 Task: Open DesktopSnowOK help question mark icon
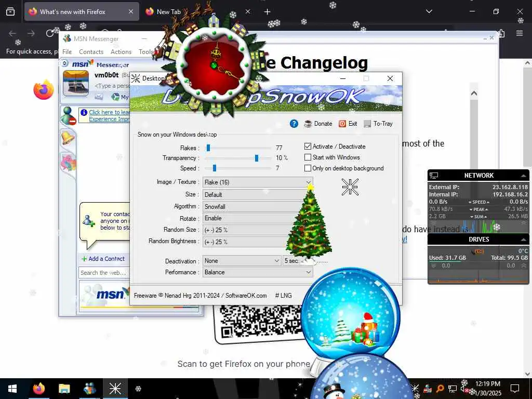tap(294, 124)
